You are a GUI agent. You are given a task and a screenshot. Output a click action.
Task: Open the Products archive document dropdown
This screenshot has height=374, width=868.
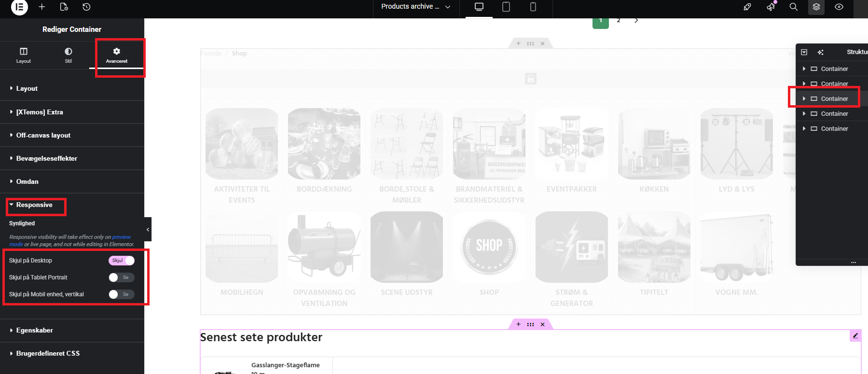[416, 7]
